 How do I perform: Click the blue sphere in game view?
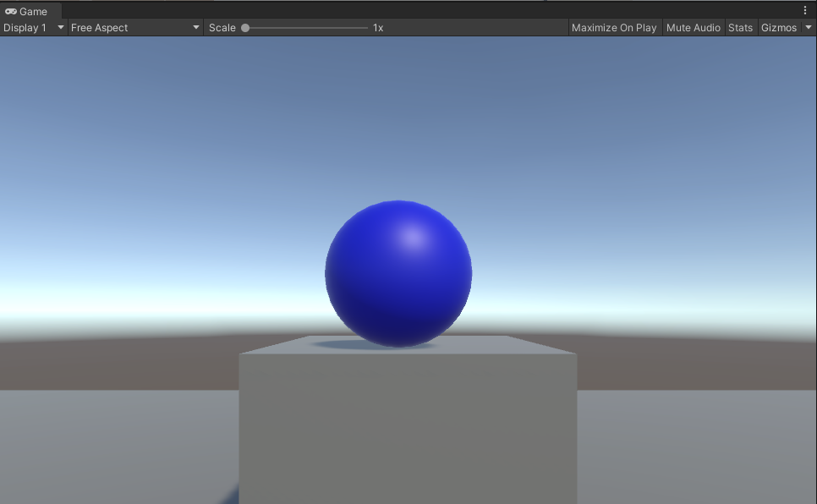click(398, 274)
